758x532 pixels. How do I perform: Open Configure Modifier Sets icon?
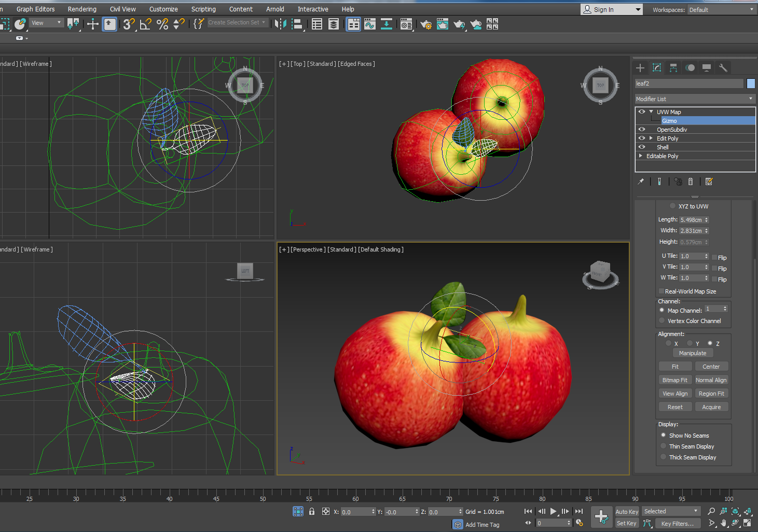point(709,181)
